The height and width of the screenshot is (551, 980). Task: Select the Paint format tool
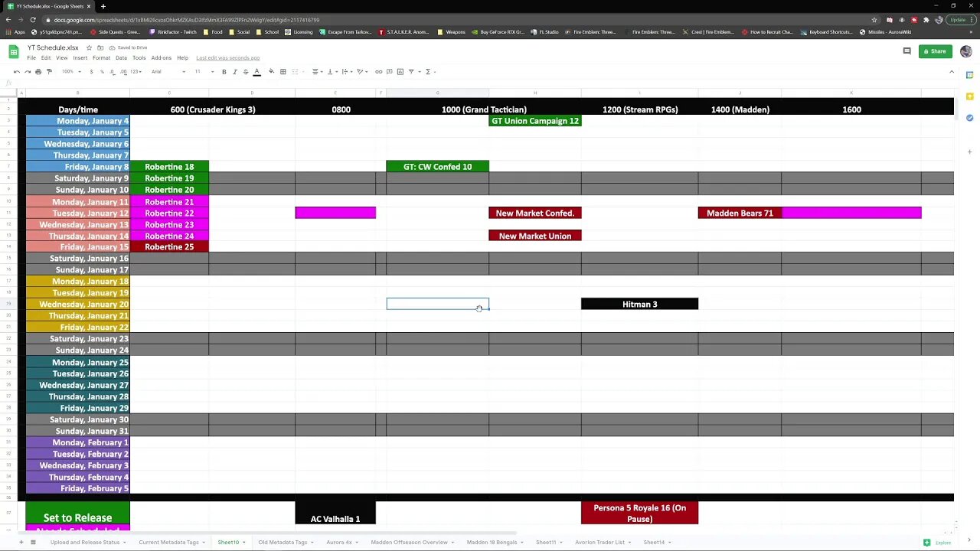pos(49,72)
